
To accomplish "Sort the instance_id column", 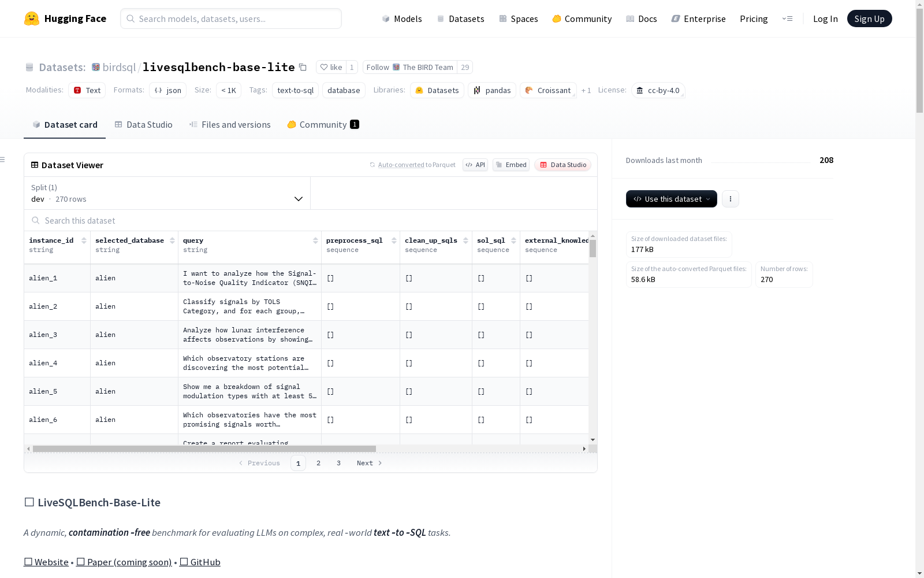I will pos(84,240).
